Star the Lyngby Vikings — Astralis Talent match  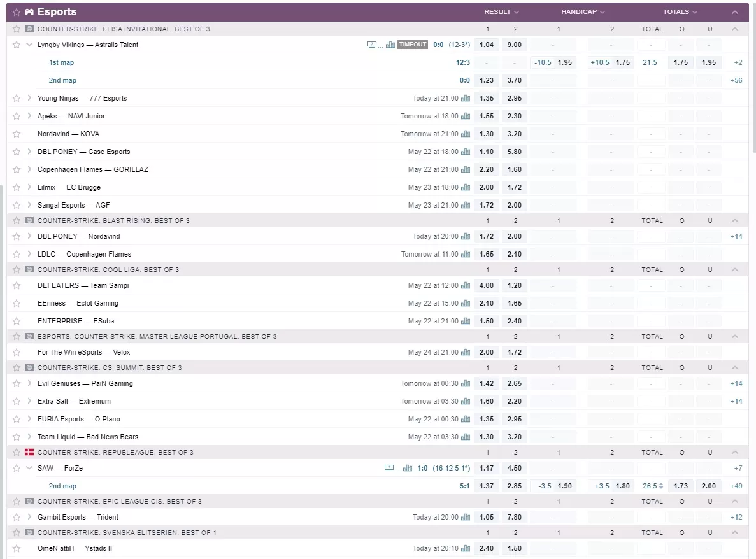click(x=17, y=45)
